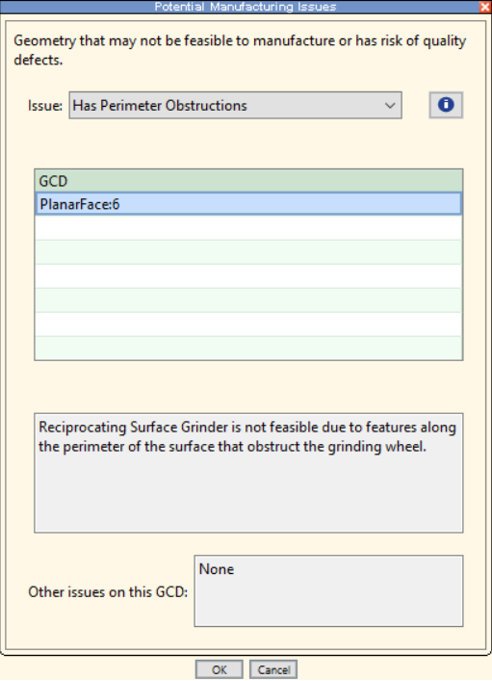Expand the Issue combo box chevron arrow
492x681 pixels.
point(390,106)
